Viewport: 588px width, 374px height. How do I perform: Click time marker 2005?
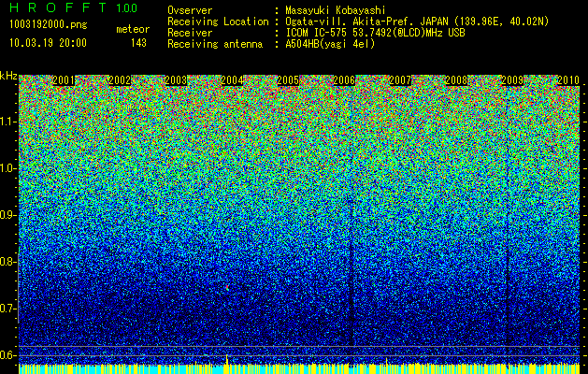pyautogui.click(x=288, y=80)
